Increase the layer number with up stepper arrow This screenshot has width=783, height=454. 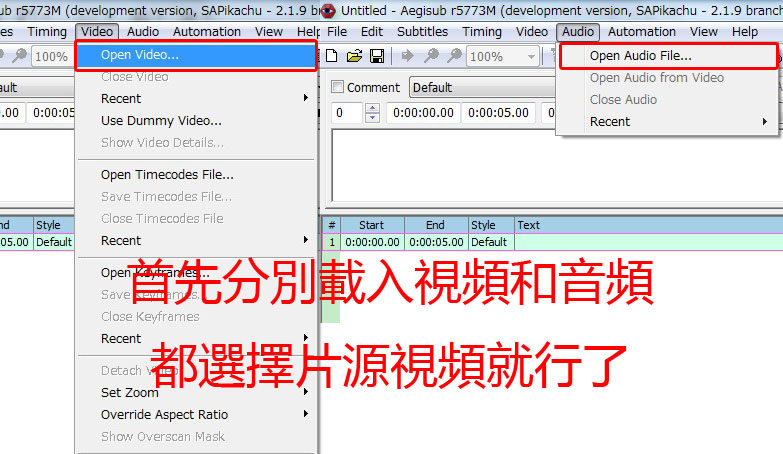coord(372,108)
